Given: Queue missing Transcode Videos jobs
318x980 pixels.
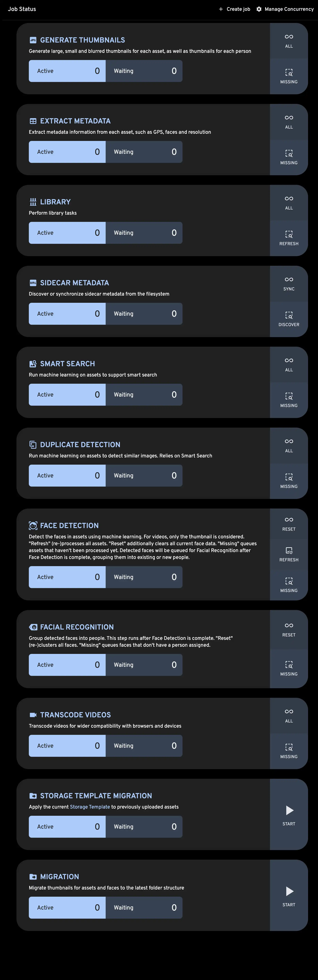Looking at the screenshot, I should [289, 751].
